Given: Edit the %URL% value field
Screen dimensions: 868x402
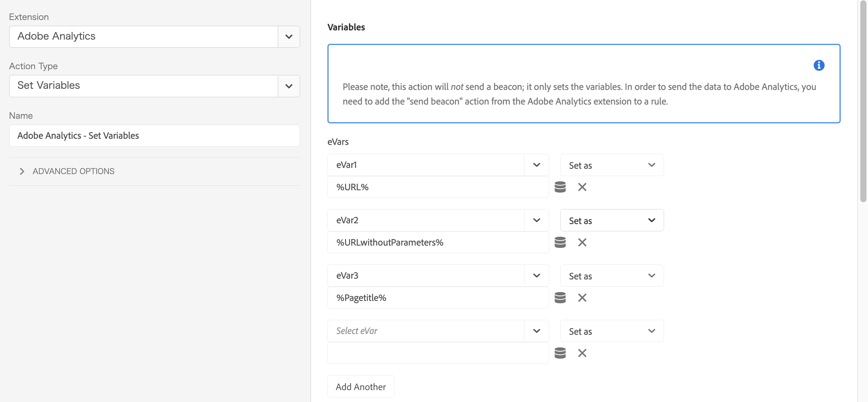Looking at the screenshot, I should click(438, 187).
